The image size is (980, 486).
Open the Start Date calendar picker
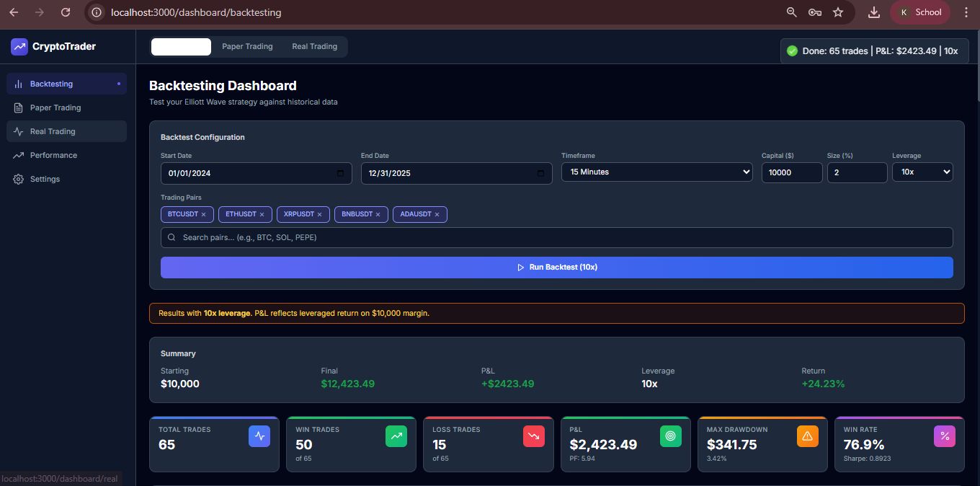(x=341, y=173)
